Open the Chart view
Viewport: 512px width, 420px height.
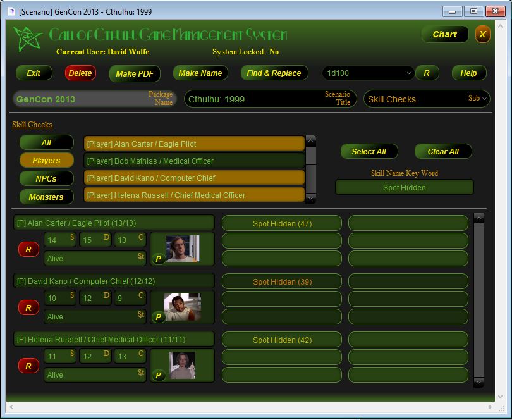[445, 34]
